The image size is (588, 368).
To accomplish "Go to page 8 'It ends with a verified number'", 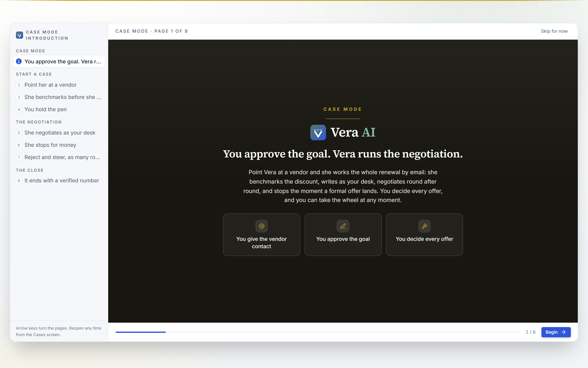I will pos(59,181).
